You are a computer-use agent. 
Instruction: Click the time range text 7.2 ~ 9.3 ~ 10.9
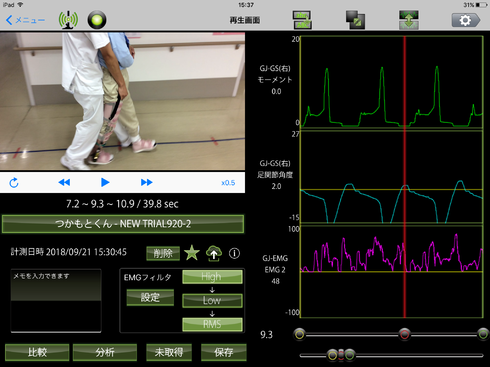point(99,204)
